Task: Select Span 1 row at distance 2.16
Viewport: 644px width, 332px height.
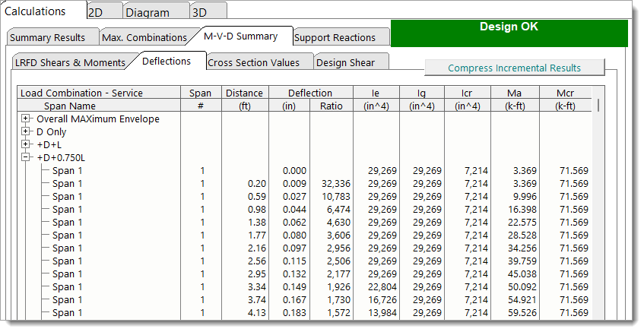Action: (304, 248)
